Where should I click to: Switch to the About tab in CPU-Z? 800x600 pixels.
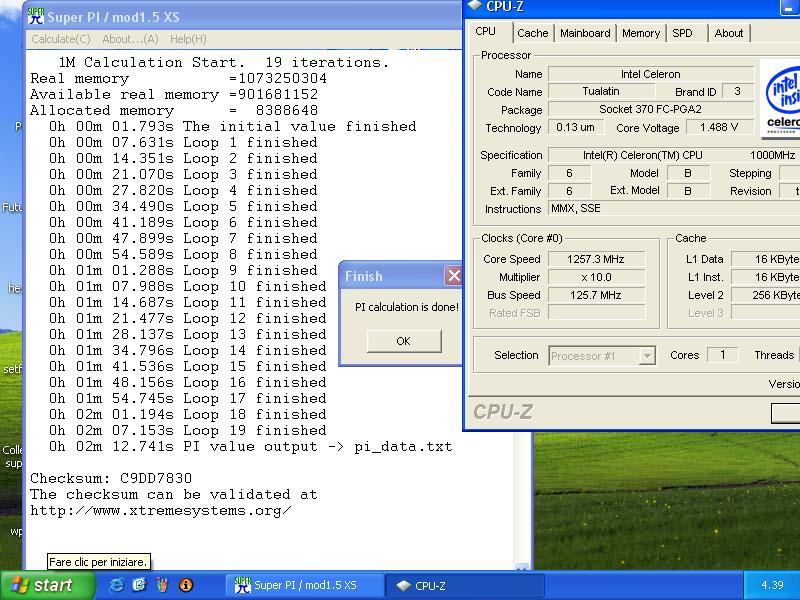tap(729, 33)
